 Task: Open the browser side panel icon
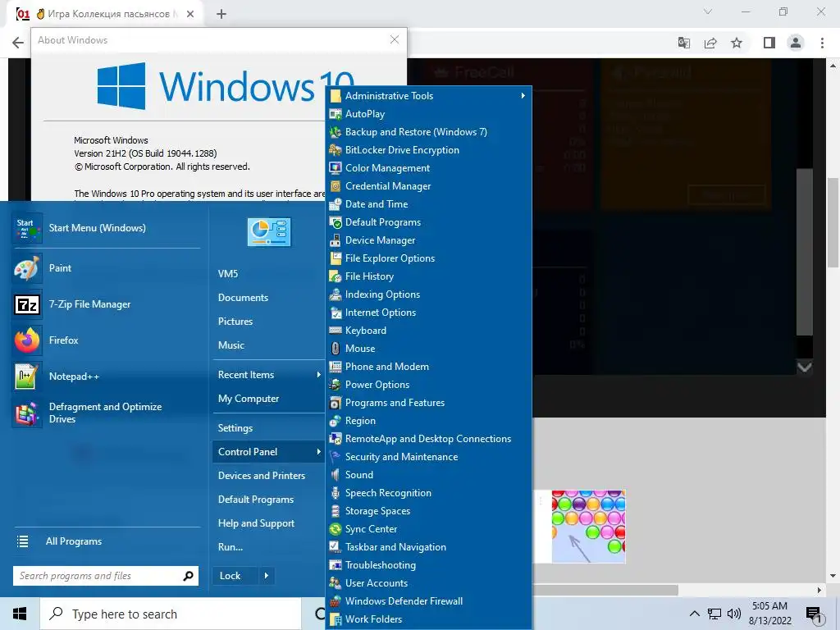[769, 43]
